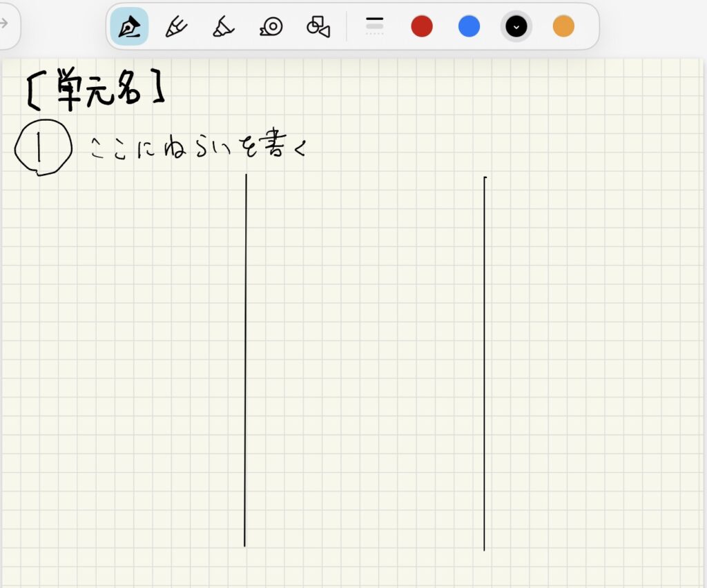Select the fountain pen tool
Image resolution: width=707 pixels, height=588 pixels.
(x=129, y=27)
